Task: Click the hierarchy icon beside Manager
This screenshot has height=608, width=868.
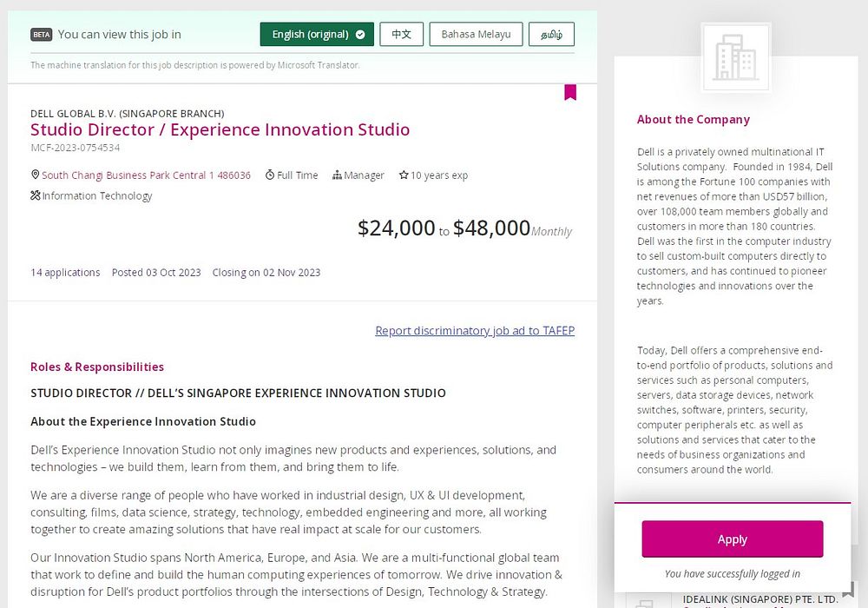Action: pos(337,175)
